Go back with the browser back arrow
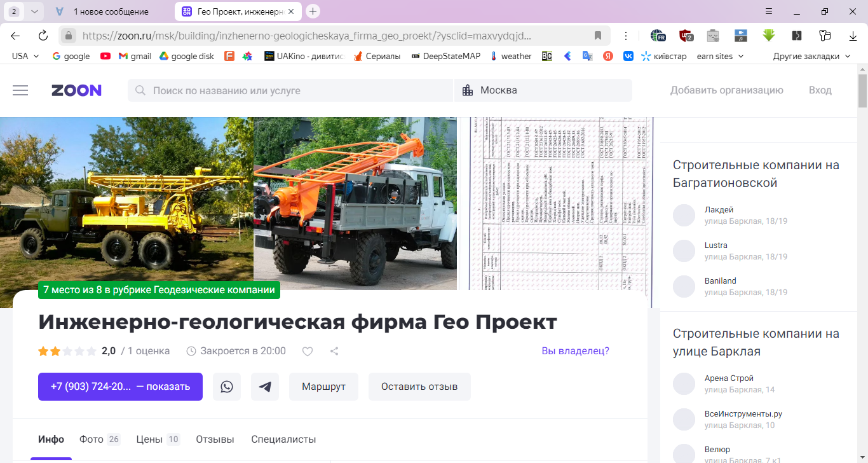The image size is (868, 463). coord(15,36)
